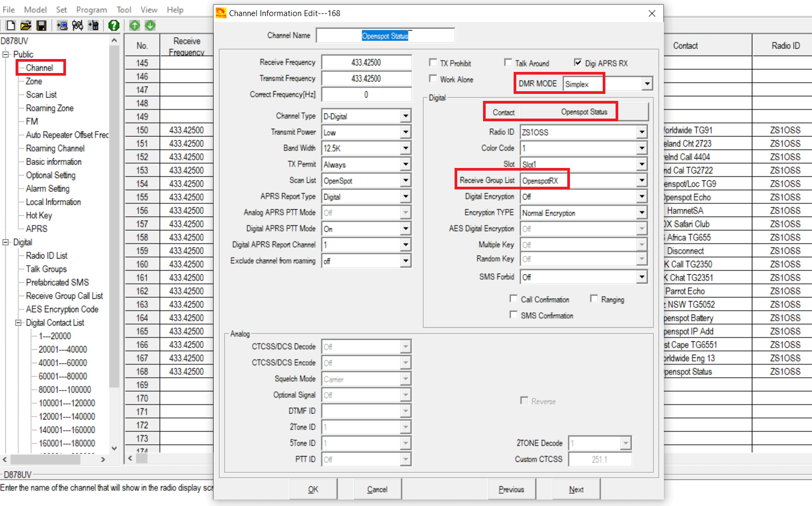Viewport: 812px width, 506px height.
Task: Click the Write to radio icon
Action: coord(93,25)
